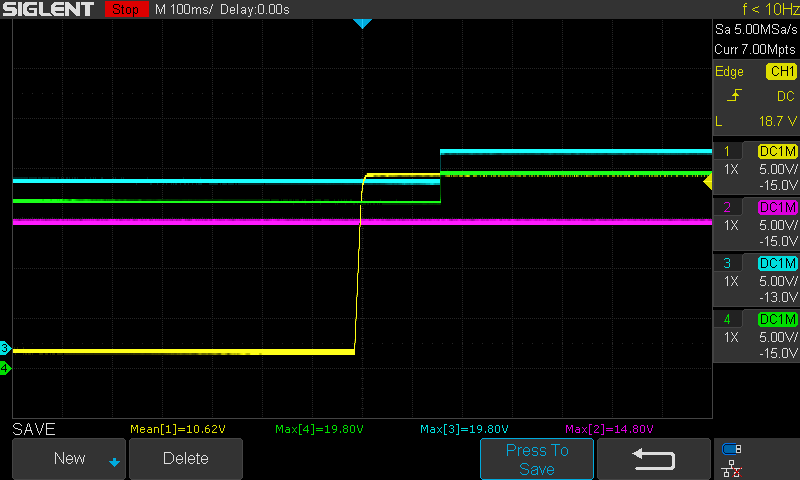Select the channel 4 number tab
800x480 pixels.
727,319
